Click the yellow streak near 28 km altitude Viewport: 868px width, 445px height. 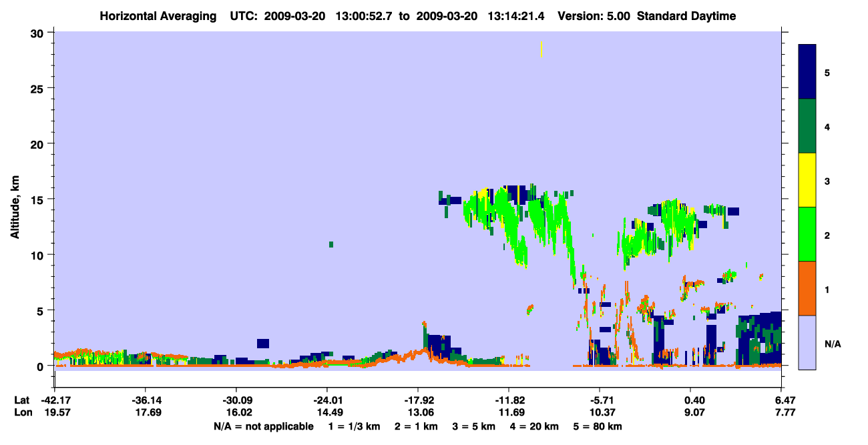coord(541,49)
